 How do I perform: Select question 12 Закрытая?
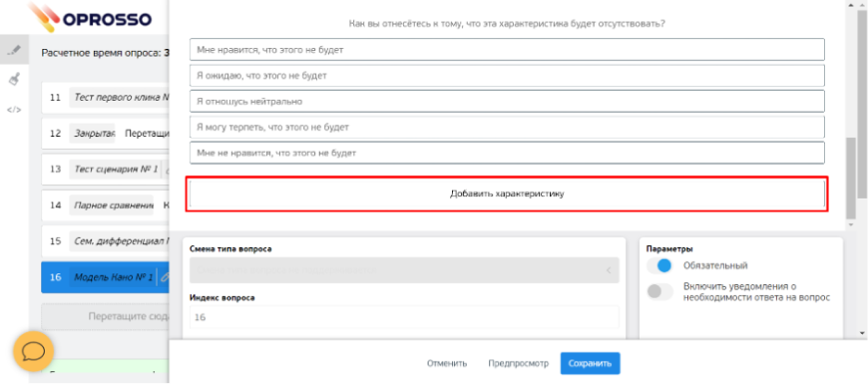coord(105,134)
